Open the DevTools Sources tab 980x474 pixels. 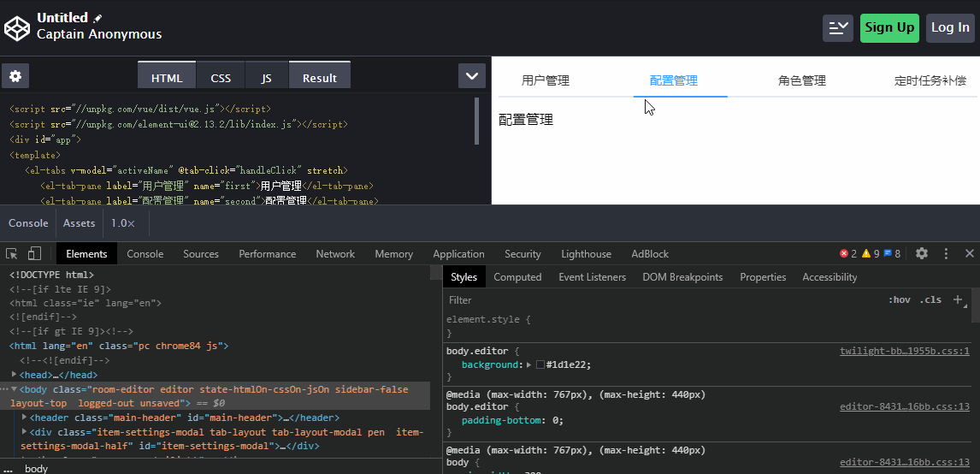coord(201,253)
